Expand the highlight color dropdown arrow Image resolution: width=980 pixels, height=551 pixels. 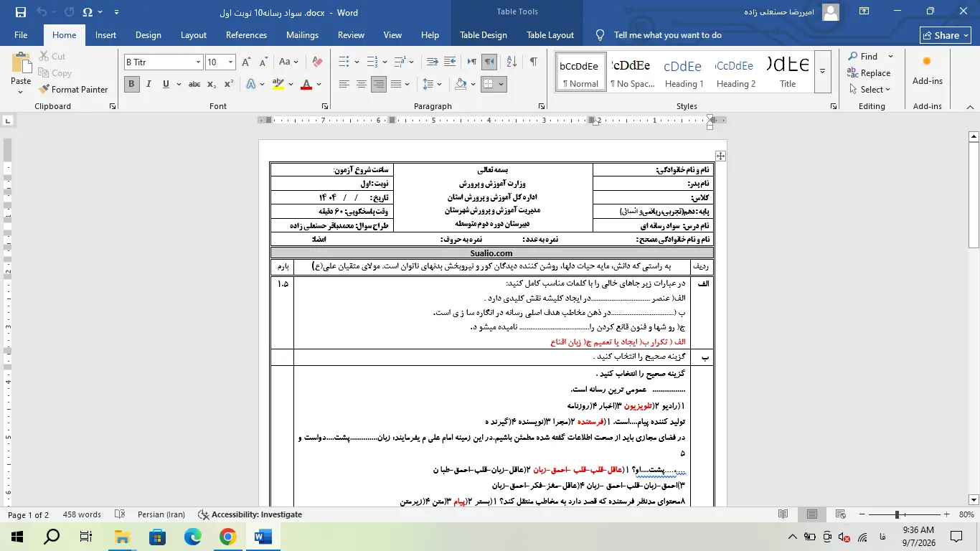292,84
